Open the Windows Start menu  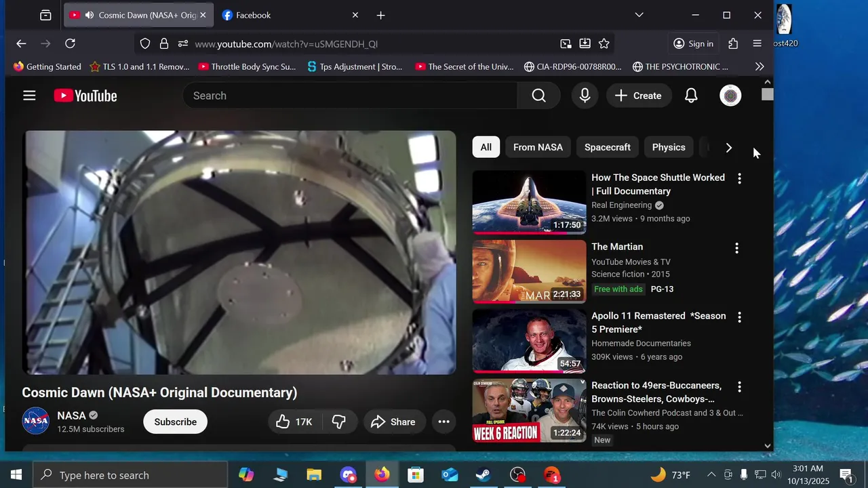click(x=16, y=475)
